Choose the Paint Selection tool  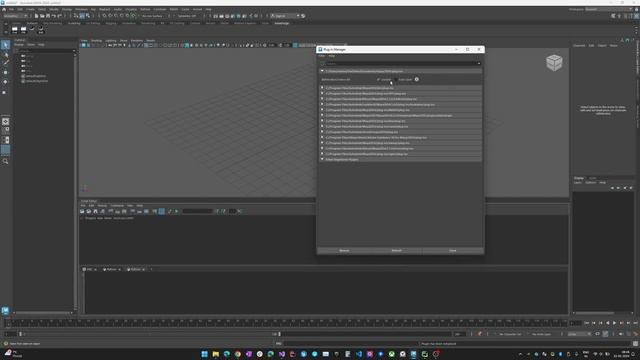5,63
